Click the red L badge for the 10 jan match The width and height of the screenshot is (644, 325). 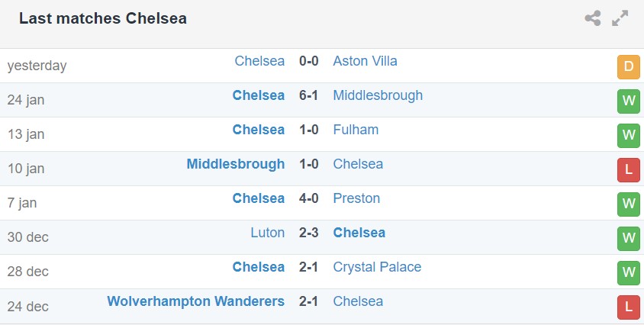pos(628,169)
